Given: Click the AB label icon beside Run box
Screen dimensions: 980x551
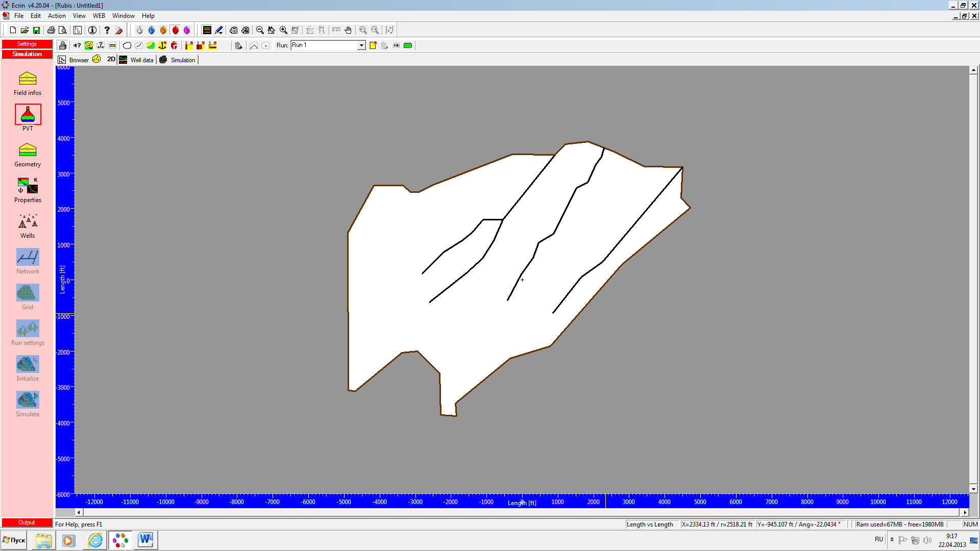Looking at the screenshot, I should click(x=396, y=45).
